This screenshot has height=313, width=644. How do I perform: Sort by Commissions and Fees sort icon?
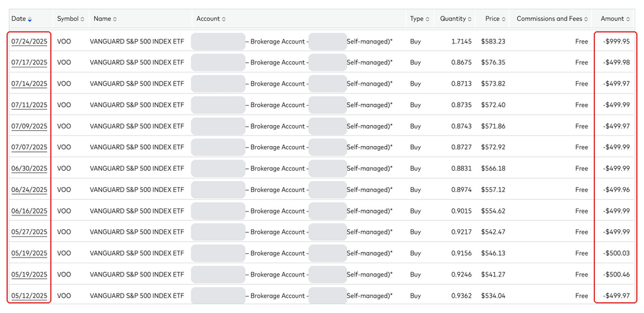[586, 19]
